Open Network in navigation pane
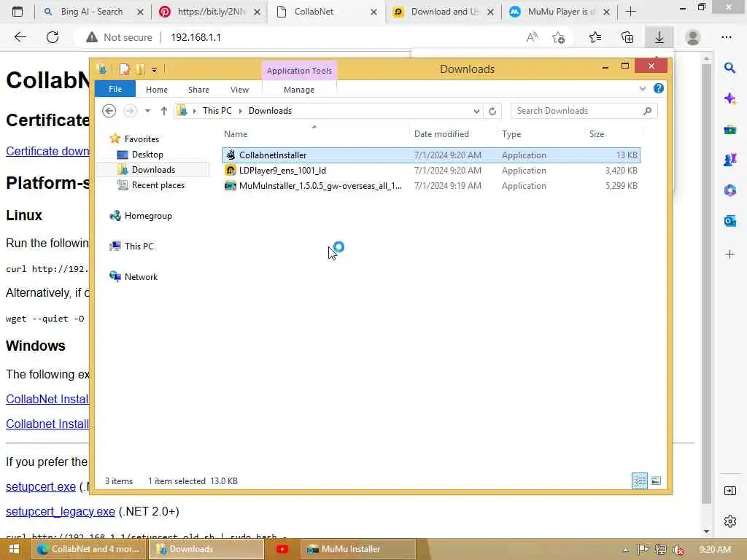 141,276
